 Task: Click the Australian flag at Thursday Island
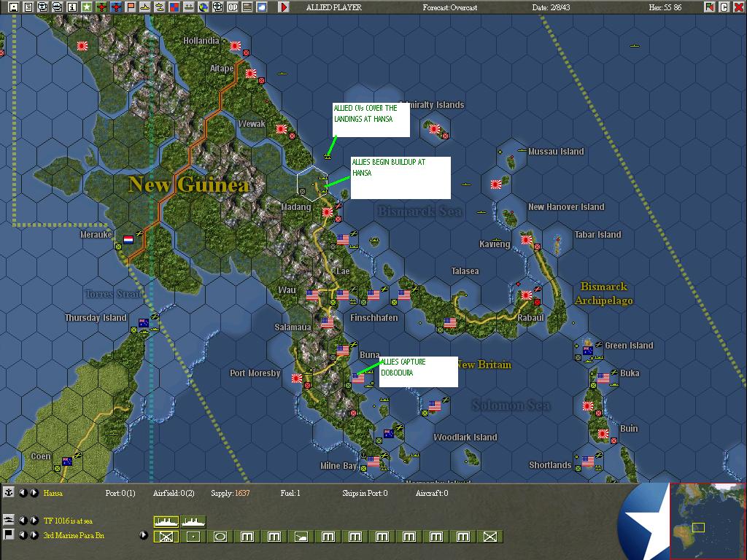[144, 322]
